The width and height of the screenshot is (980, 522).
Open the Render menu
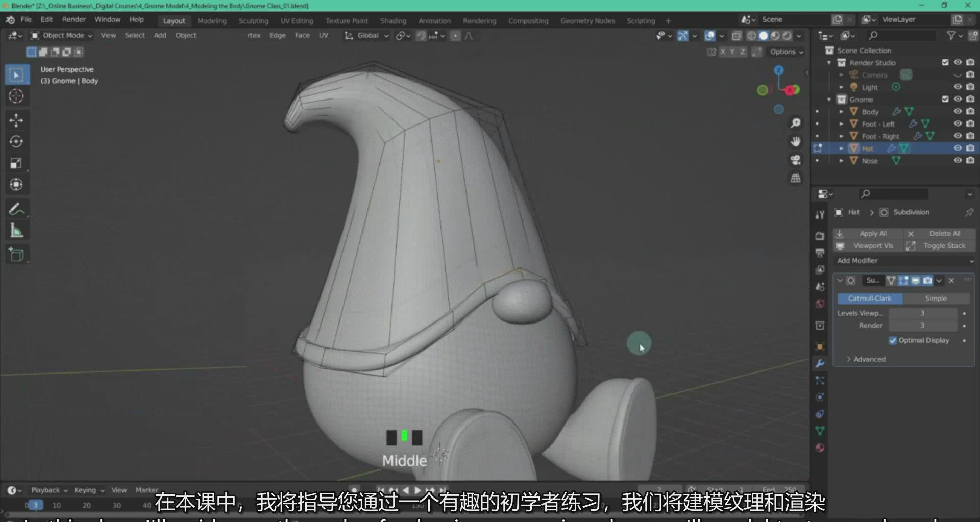74,19
